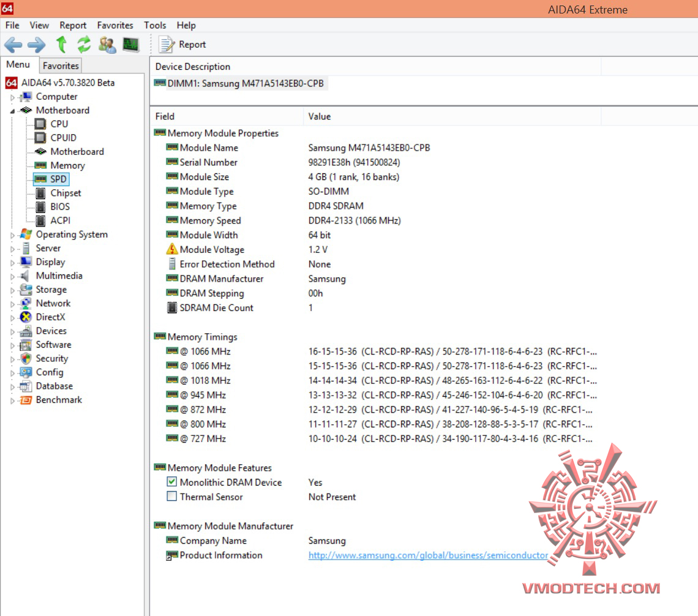The height and width of the screenshot is (616, 698).
Task: Click the Network category icon
Action: (26, 303)
